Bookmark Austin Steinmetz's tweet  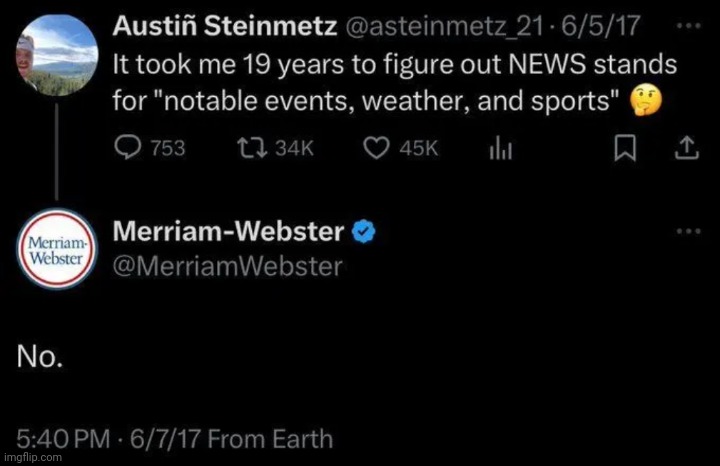pyautogui.click(x=625, y=148)
